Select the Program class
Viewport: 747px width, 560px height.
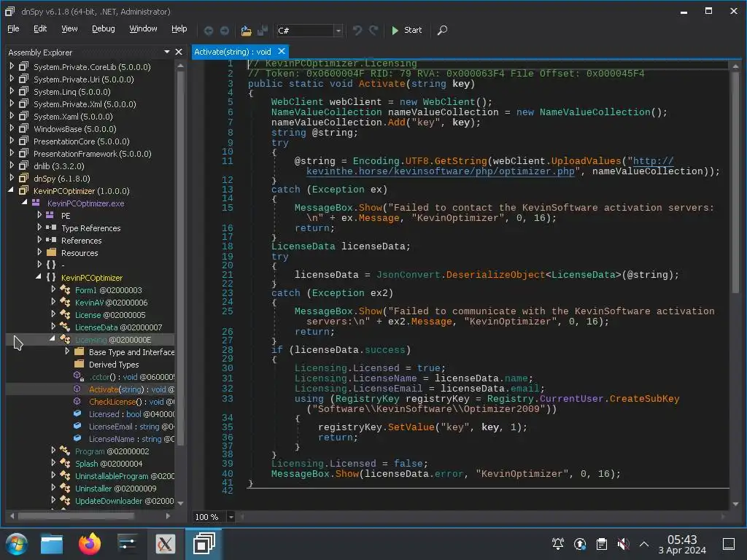pos(112,451)
